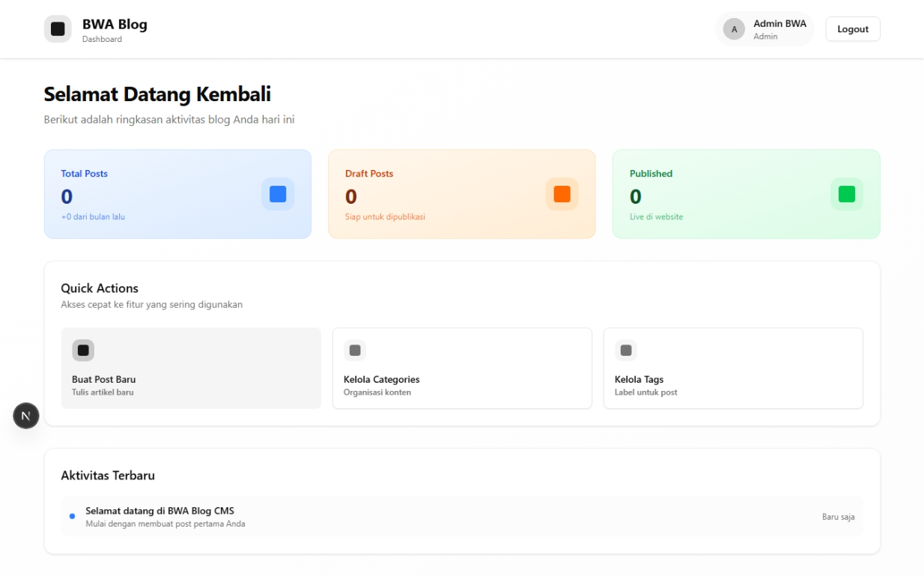Click the Published summary card
924x576 pixels.
click(746, 194)
